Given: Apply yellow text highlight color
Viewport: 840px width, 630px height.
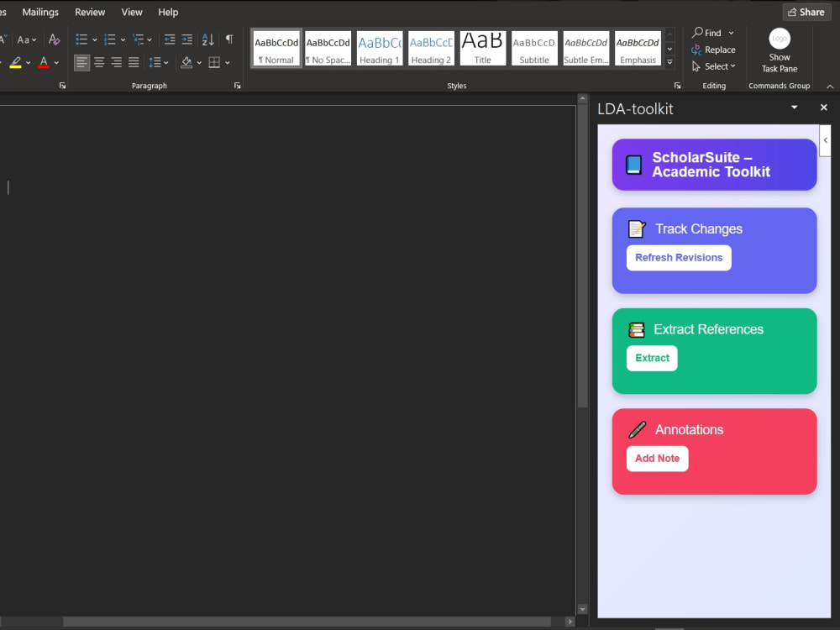Looking at the screenshot, I should [15, 63].
